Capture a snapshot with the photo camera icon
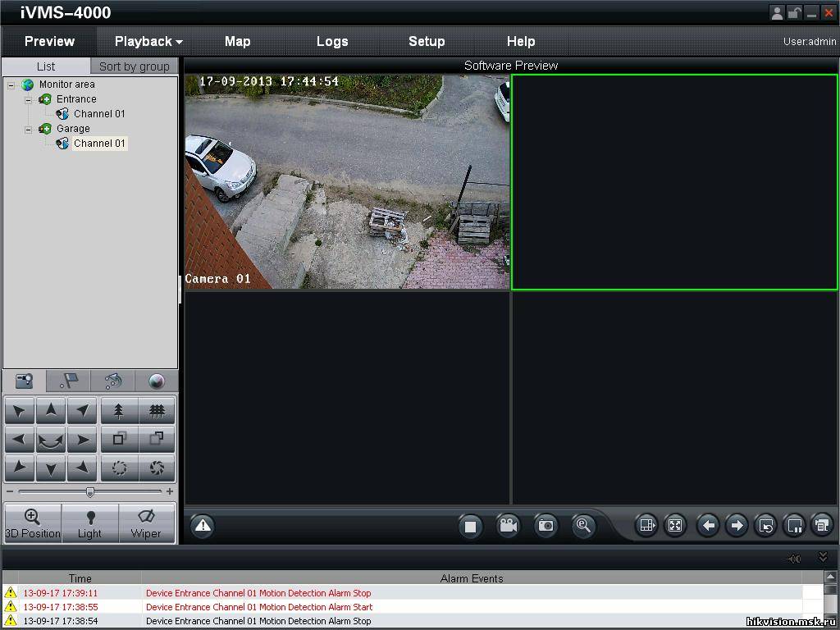 coord(546,526)
